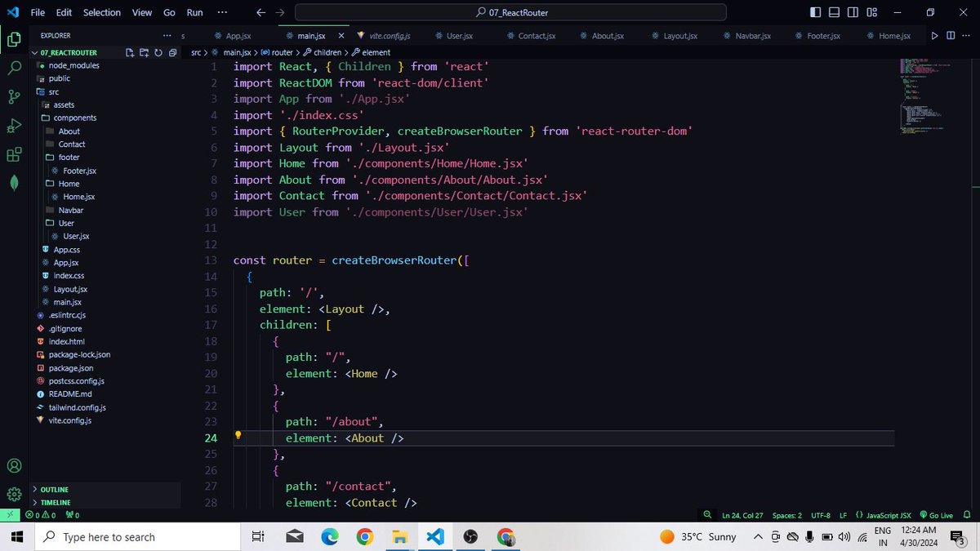Open the Source Control view
This screenshot has height=551, width=980.
point(13,96)
